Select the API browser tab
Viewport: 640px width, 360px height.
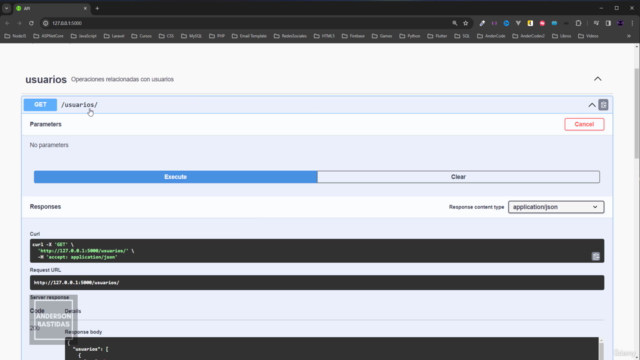(51, 8)
